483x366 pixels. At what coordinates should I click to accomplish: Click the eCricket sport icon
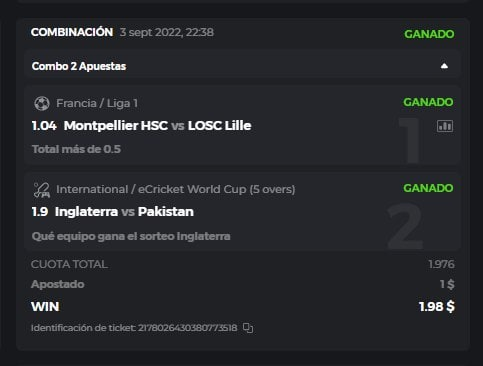[42, 190]
